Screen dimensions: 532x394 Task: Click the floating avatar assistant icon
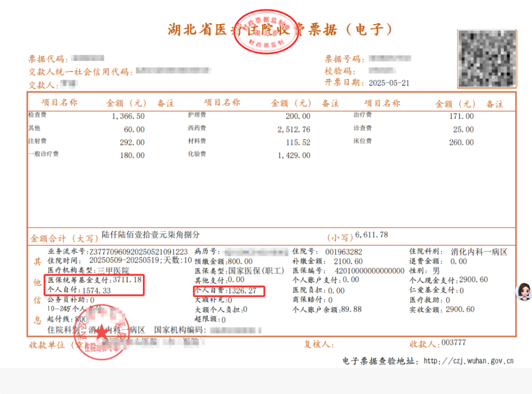pyautogui.click(x=523, y=292)
